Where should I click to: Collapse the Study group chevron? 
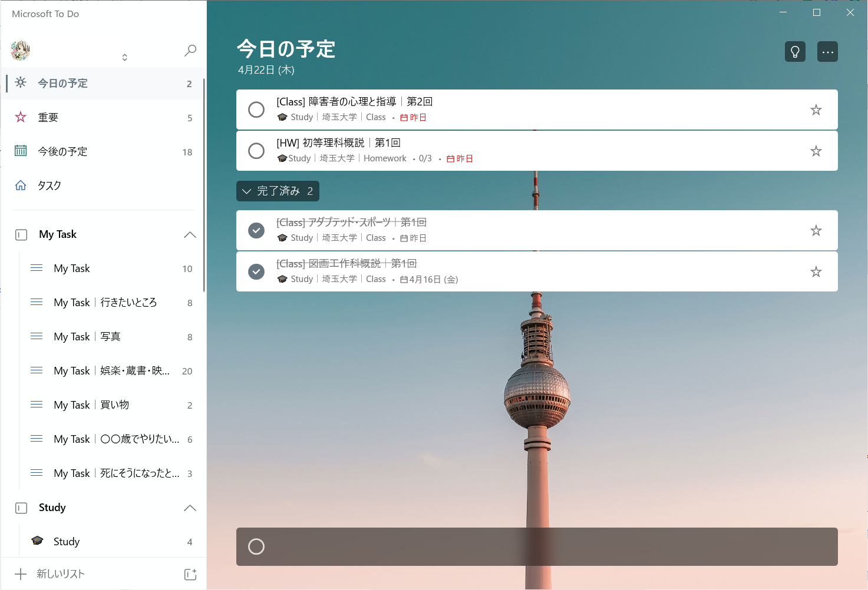[x=190, y=508]
